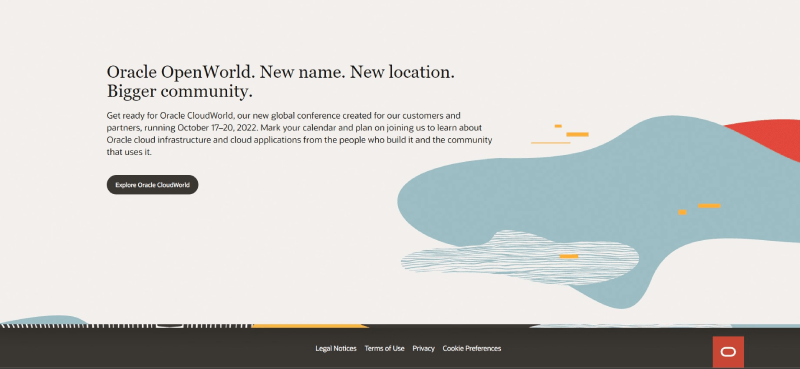Click the yellow bar on the striped oval
The height and width of the screenshot is (369, 800).
[x=569, y=256]
